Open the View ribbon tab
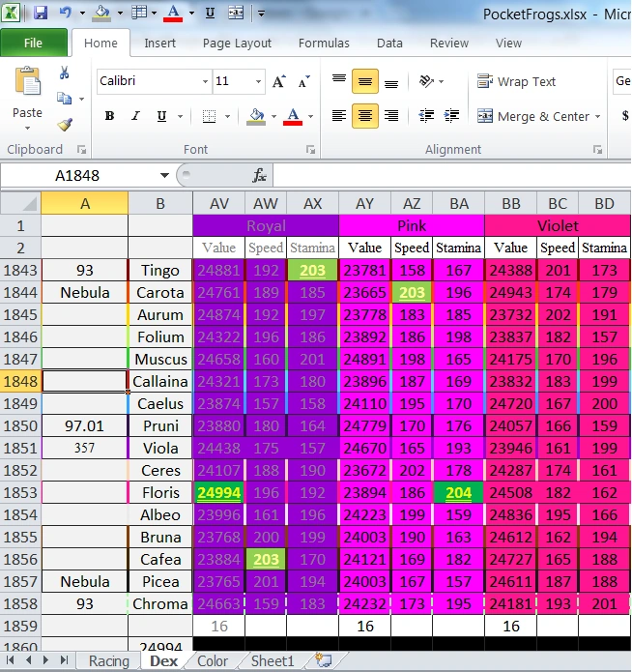Viewport: 632px width, 672px height. point(508,44)
